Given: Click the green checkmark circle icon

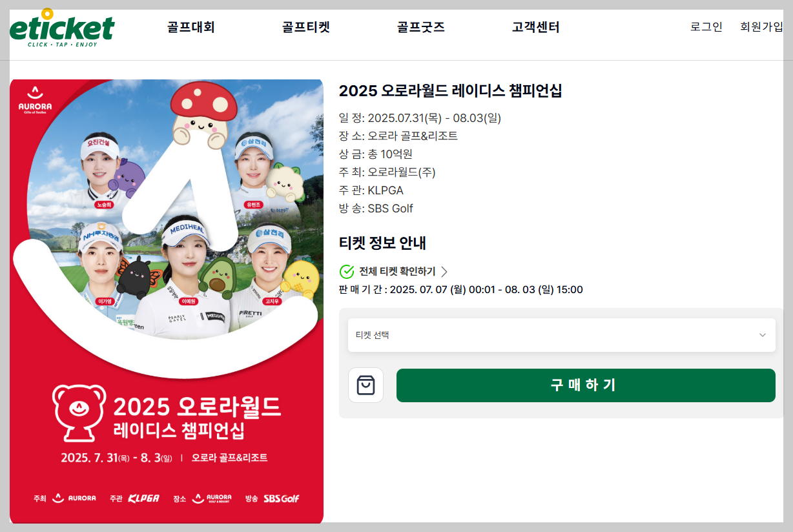Looking at the screenshot, I should [x=347, y=271].
